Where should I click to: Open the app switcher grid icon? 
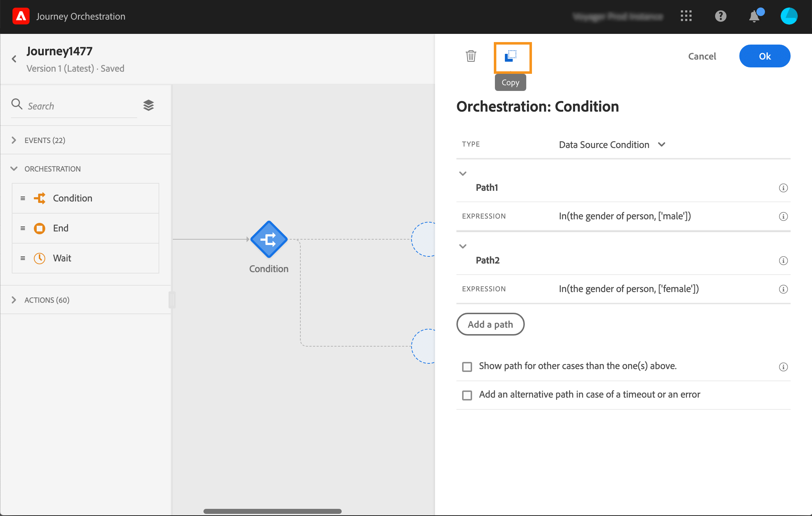pyautogui.click(x=686, y=16)
